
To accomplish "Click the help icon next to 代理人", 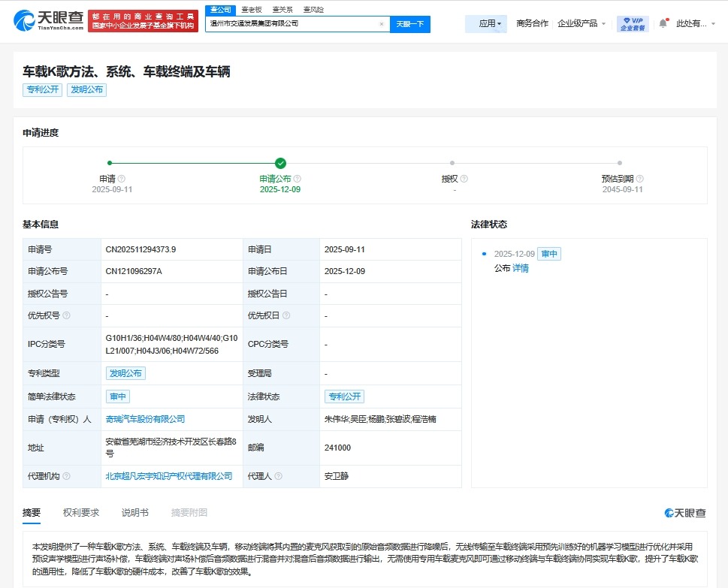I will 278,476.
